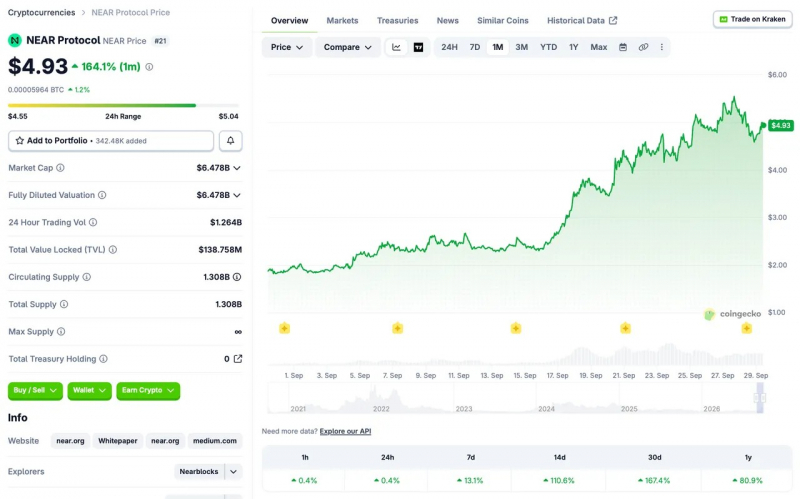Switch to News tab

point(447,20)
